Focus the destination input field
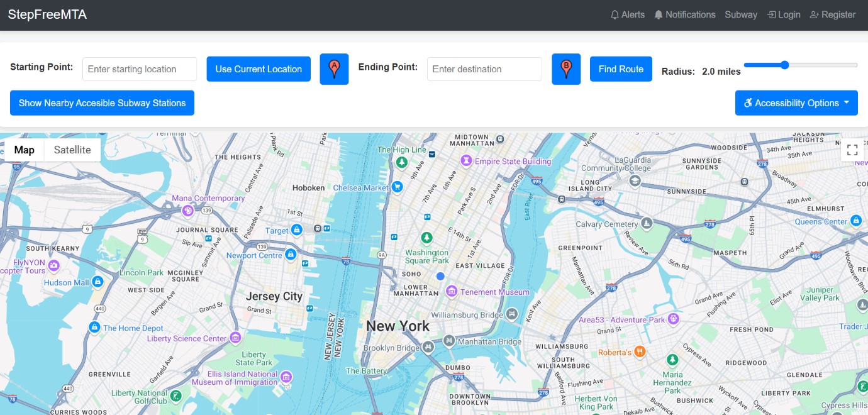Screen dimensions: 868x415 tap(484, 69)
